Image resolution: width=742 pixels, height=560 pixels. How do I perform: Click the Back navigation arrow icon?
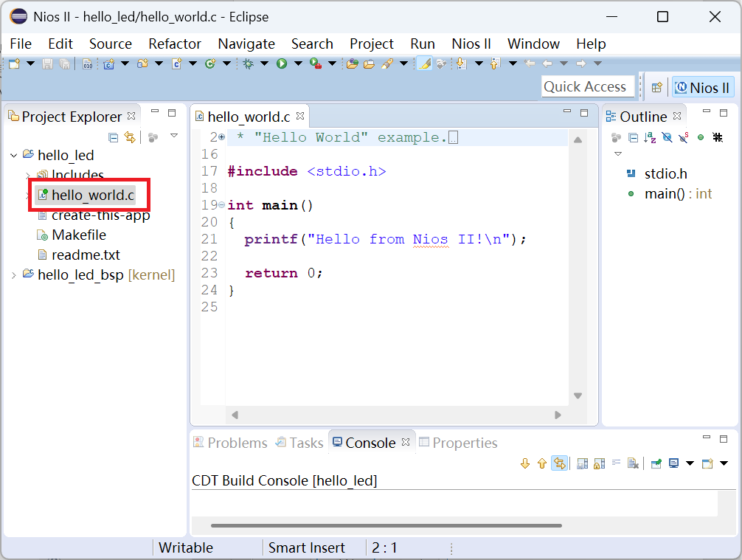(547, 63)
